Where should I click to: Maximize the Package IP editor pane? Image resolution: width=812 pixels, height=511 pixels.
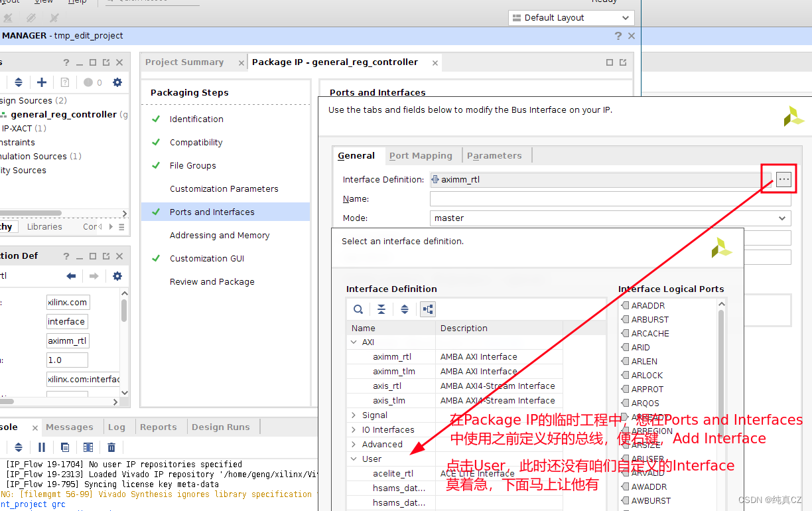610,62
